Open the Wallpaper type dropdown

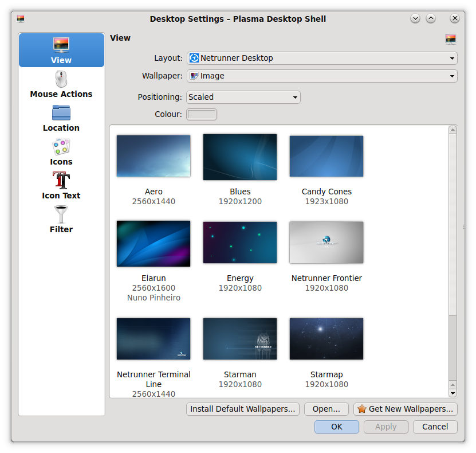[322, 76]
